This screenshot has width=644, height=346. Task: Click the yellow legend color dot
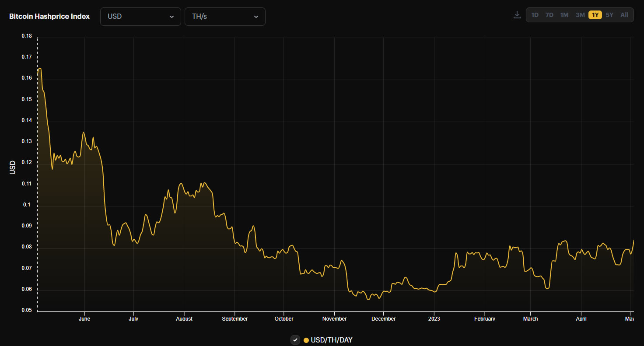click(x=306, y=340)
